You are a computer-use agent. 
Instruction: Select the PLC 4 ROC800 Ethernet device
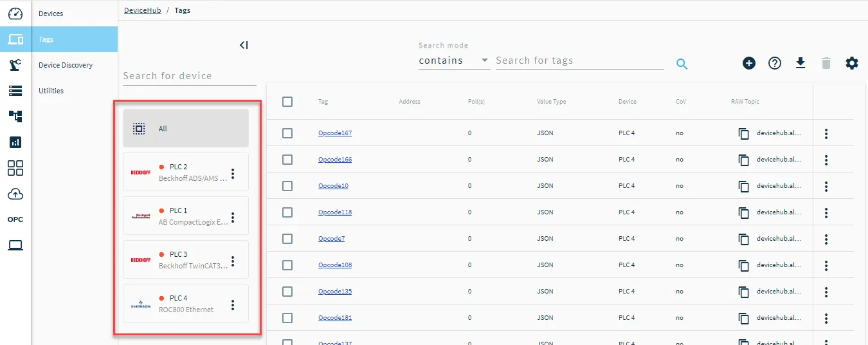tap(186, 303)
